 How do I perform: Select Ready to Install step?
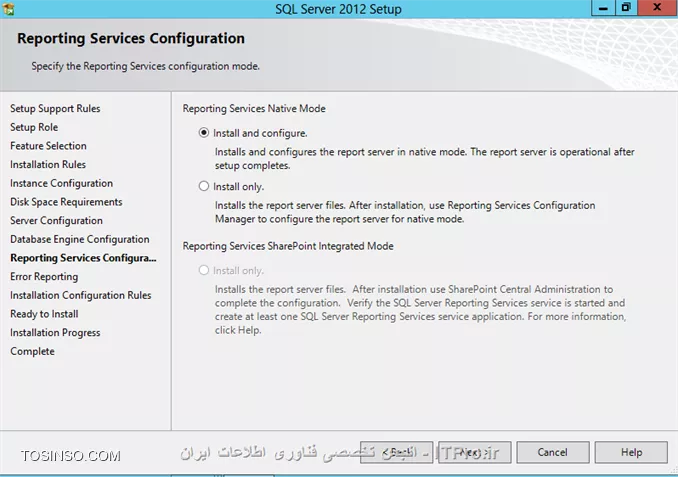point(45,314)
